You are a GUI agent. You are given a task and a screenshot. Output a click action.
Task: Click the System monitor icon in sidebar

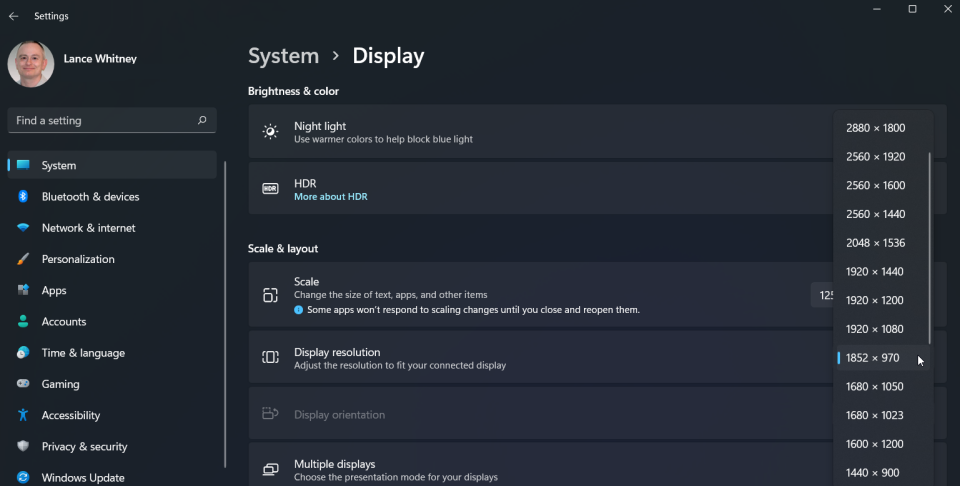pyautogui.click(x=23, y=165)
